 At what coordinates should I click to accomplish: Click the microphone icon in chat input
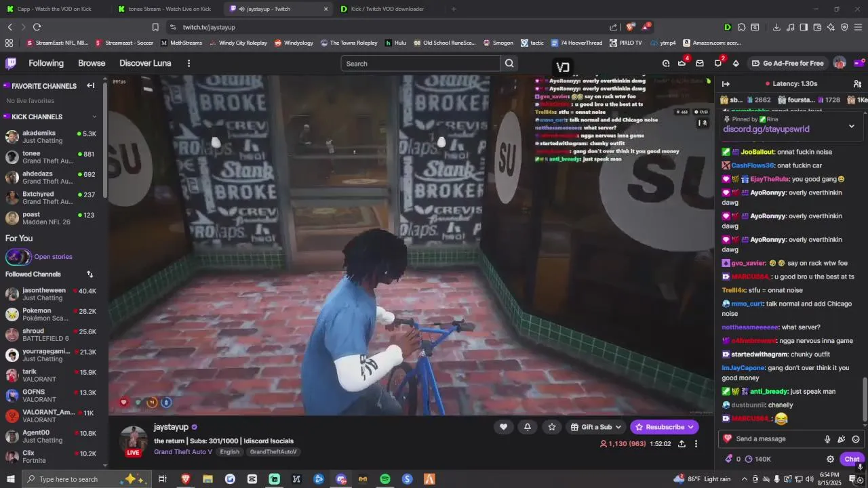(827, 439)
